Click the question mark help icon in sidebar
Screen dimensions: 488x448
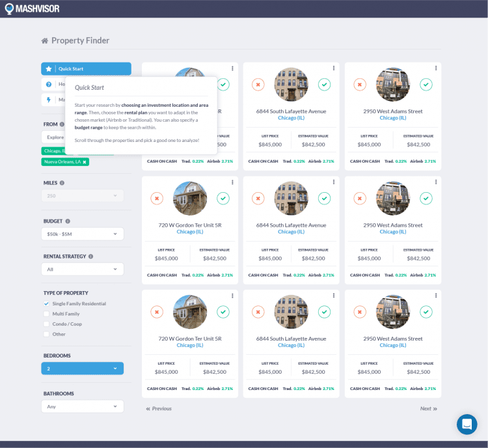tap(49, 85)
